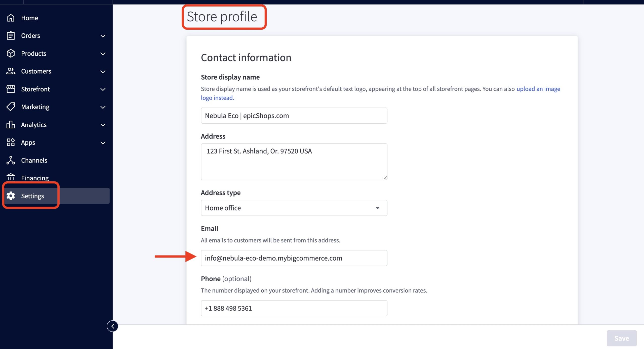Image resolution: width=644 pixels, height=349 pixels.
Task: Click the Apps grid icon
Action: tap(11, 142)
